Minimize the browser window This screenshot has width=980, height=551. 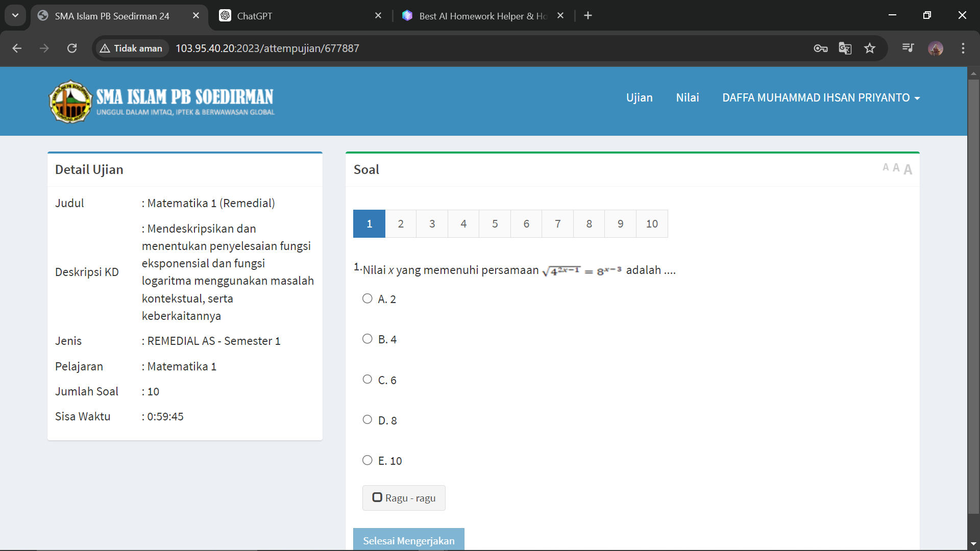point(892,15)
